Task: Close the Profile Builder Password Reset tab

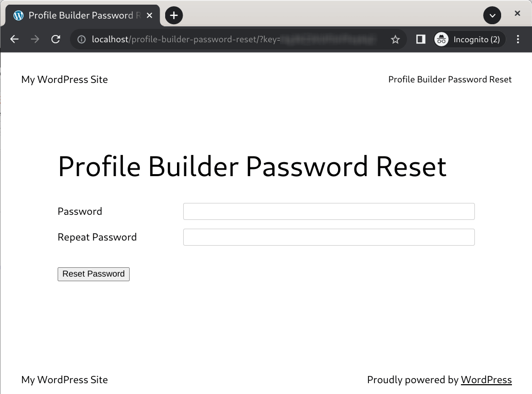Action: click(150, 15)
